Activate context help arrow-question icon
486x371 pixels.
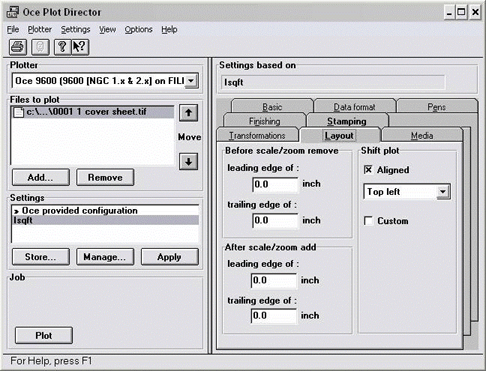[80, 47]
